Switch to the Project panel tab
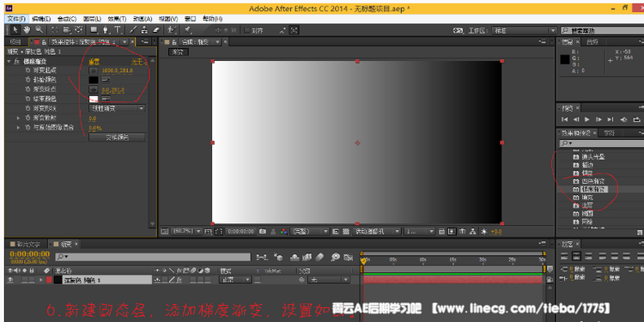Screen dimensions: 644x322 pos(15,42)
